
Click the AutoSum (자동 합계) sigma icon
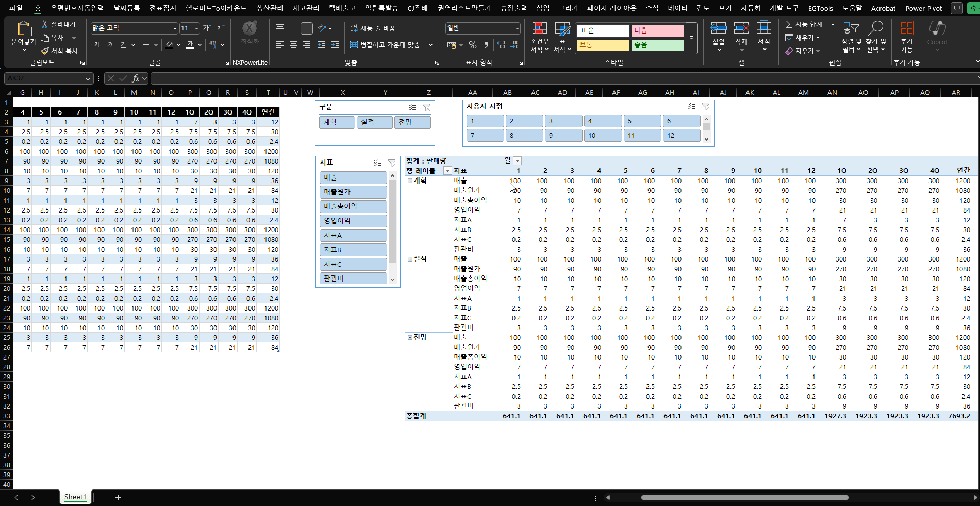(789, 24)
